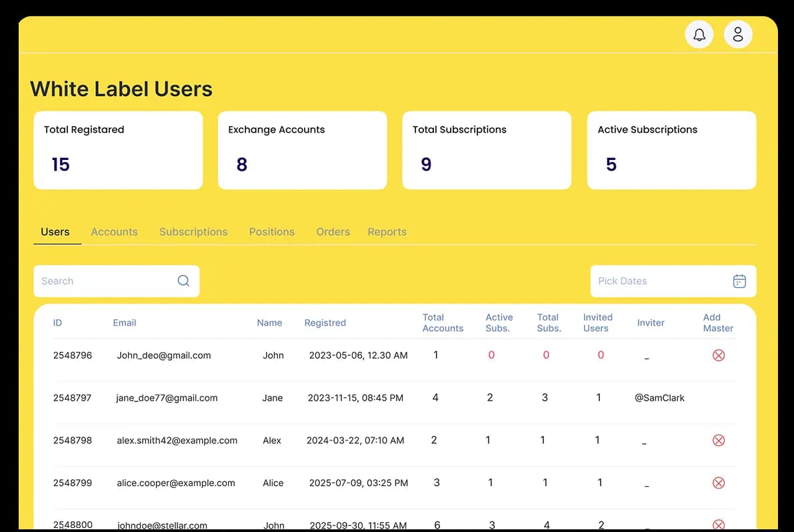Click red Active Subs. zero in John_deo row
The height and width of the screenshot is (532, 794).
pos(491,355)
